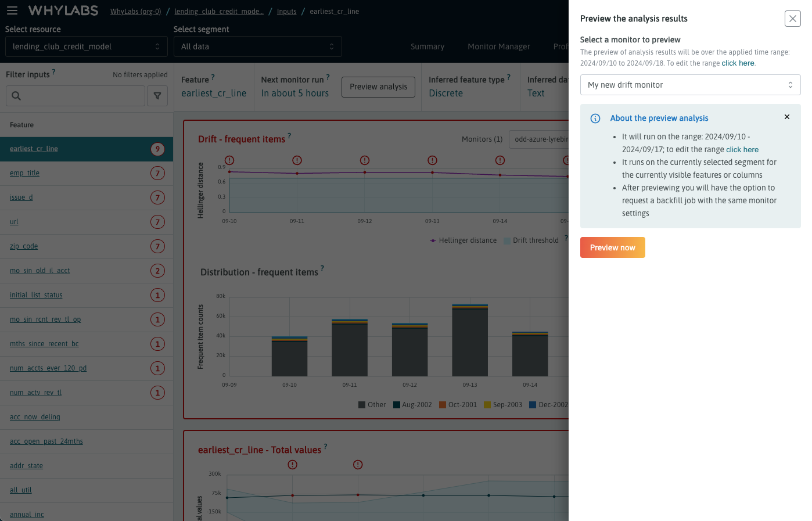Toggle the Aug-2002 legend item
The height and width of the screenshot is (521, 812).
pyautogui.click(x=412, y=405)
